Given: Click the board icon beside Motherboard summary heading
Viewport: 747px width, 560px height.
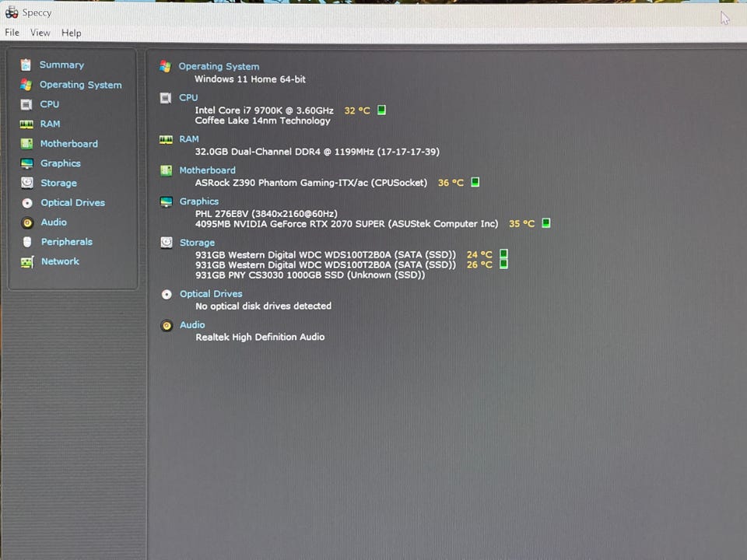Looking at the screenshot, I should [x=167, y=170].
